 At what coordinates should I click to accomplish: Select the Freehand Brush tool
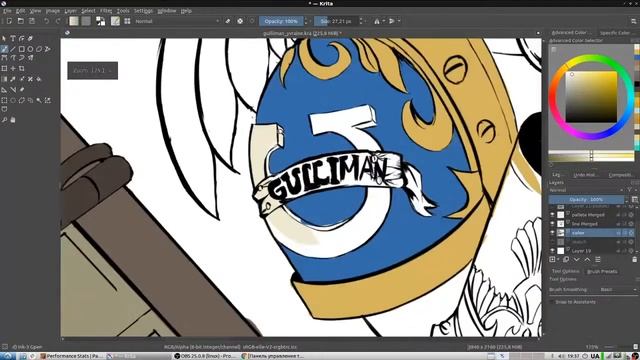tap(4, 49)
